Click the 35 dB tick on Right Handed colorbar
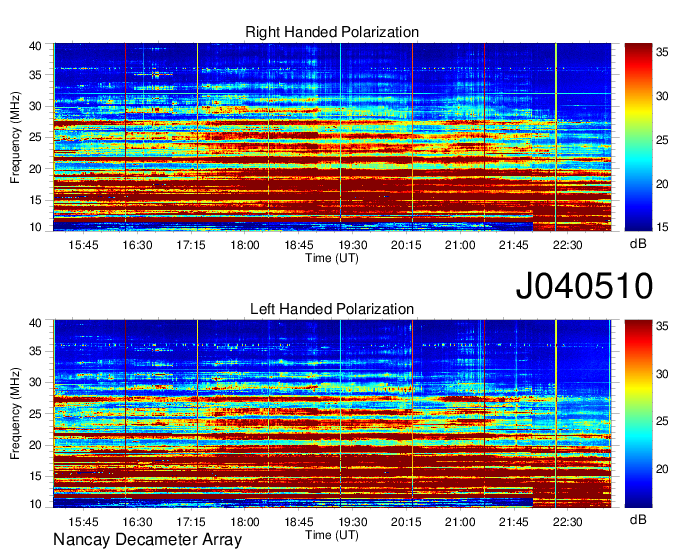This screenshot has width=680, height=552. 662,52
